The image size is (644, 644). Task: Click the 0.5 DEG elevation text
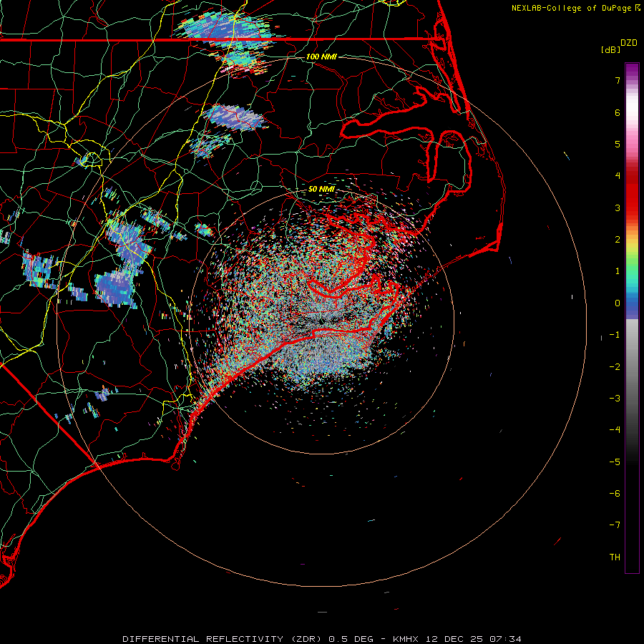pyautogui.click(x=351, y=639)
